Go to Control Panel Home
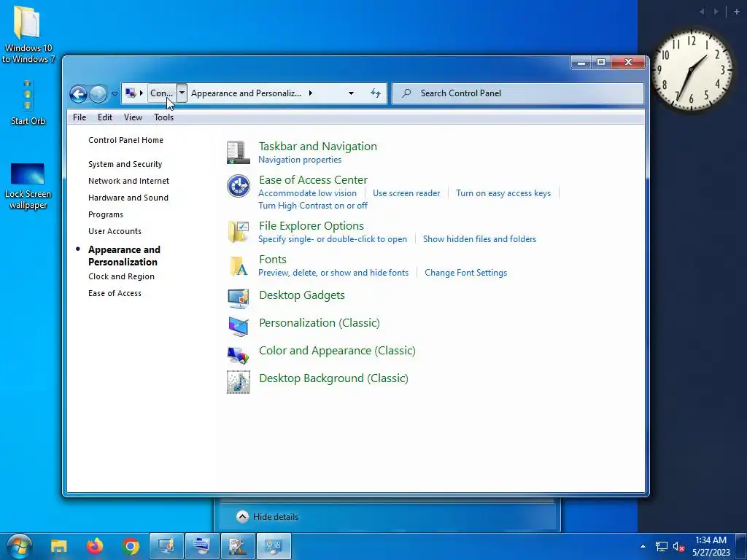 click(125, 140)
